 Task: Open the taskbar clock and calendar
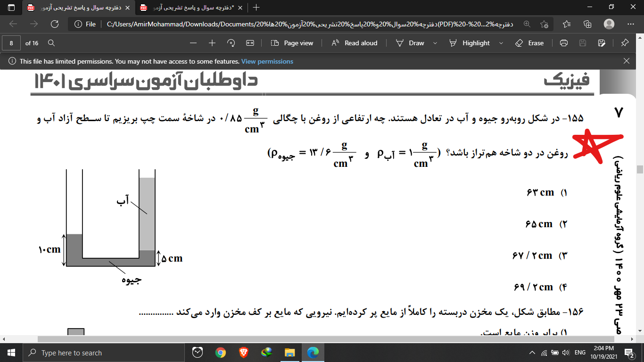(x=605, y=353)
